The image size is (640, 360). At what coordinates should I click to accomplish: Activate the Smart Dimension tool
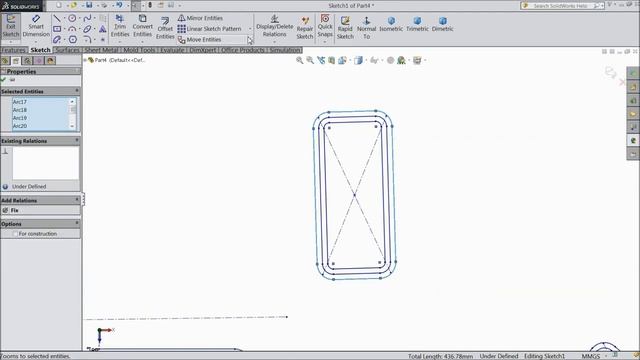point(36,26)
